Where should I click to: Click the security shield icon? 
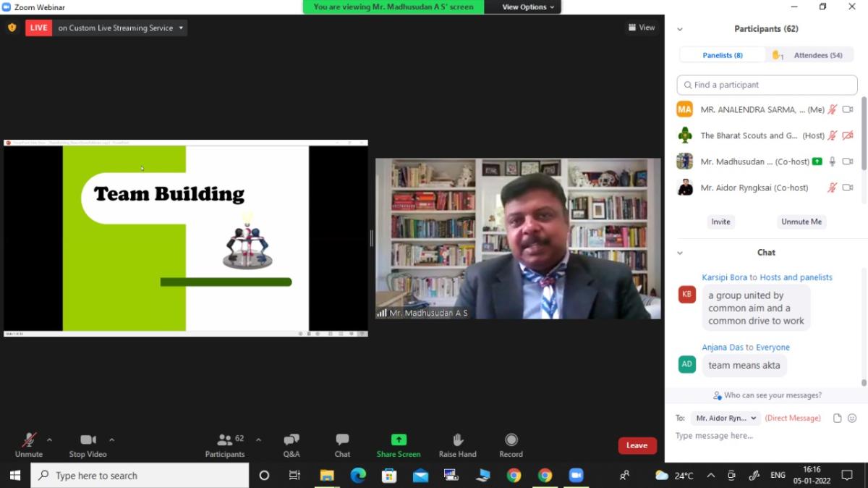[12, 28]
